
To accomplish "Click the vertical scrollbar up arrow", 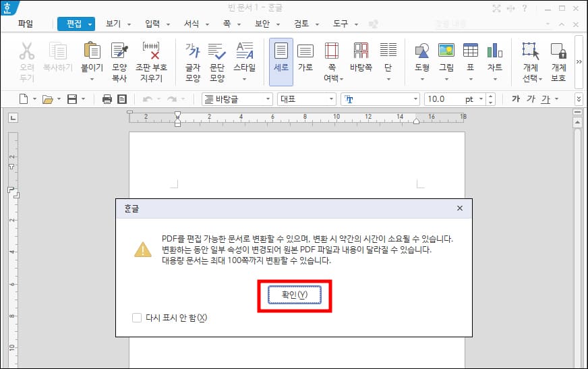I will tap(577, 123).
